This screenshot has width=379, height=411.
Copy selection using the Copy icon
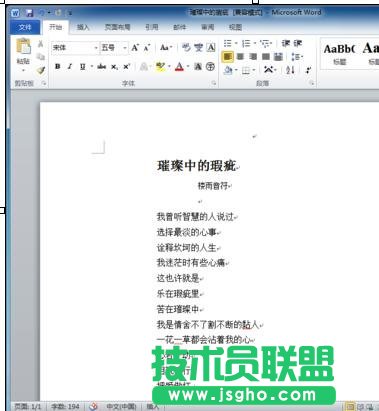click(x=41, y=57)
